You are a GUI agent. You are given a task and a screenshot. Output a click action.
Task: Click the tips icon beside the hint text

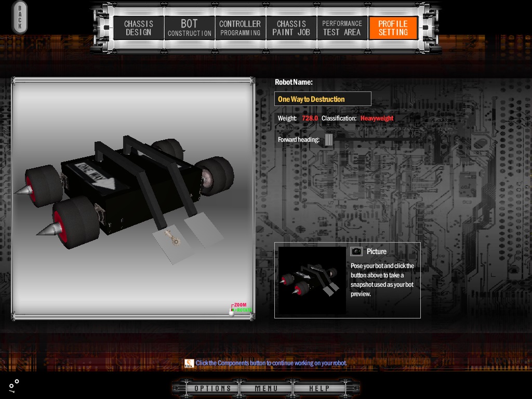189,363
